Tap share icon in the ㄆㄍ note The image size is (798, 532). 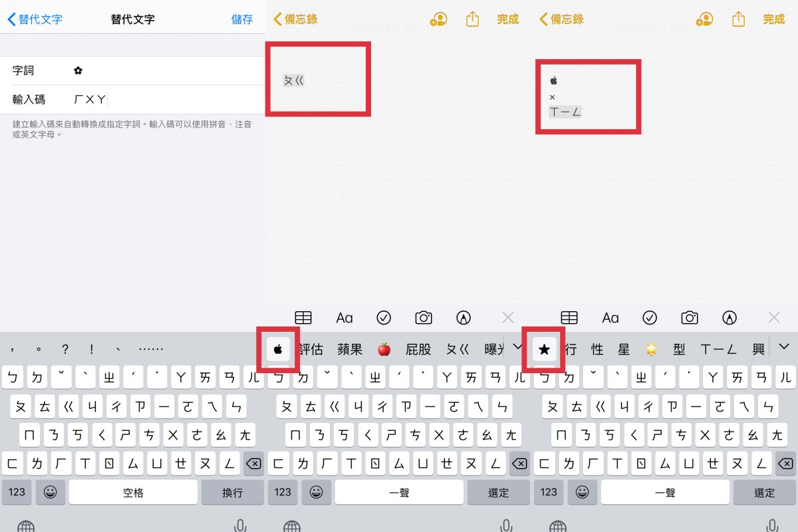click(472, 19)
